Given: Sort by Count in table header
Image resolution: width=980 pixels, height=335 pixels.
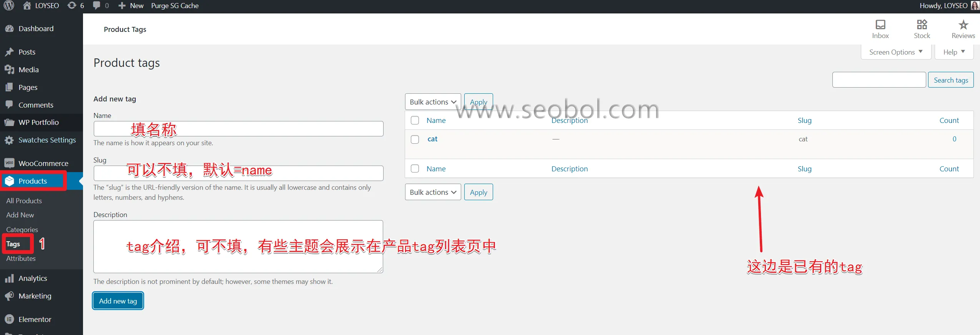Looking at the screenshot, I should click(x=949, y=120).
